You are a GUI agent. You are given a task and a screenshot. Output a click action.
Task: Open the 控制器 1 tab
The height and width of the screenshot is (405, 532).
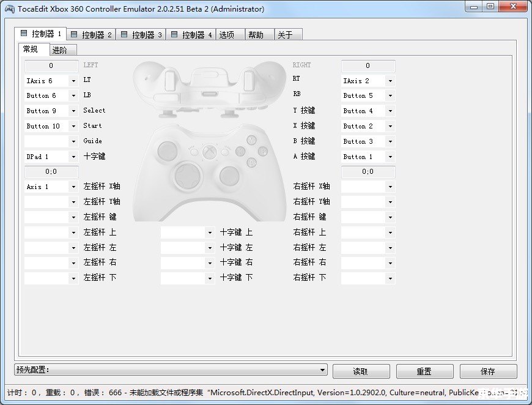40,34
